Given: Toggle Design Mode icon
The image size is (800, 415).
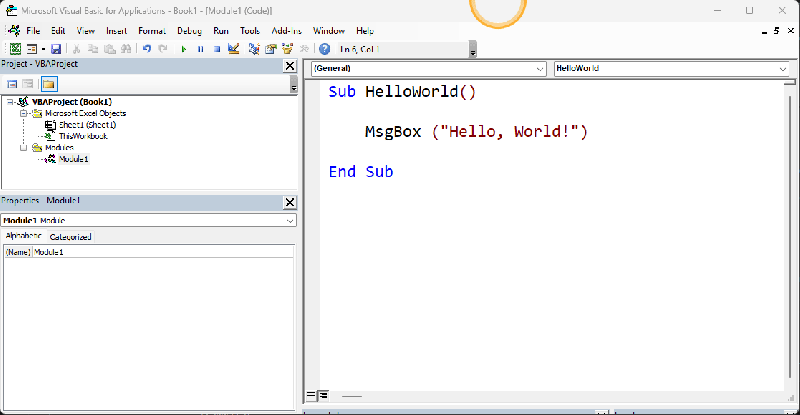Looking at the screenshot, I should pos(234,49).
